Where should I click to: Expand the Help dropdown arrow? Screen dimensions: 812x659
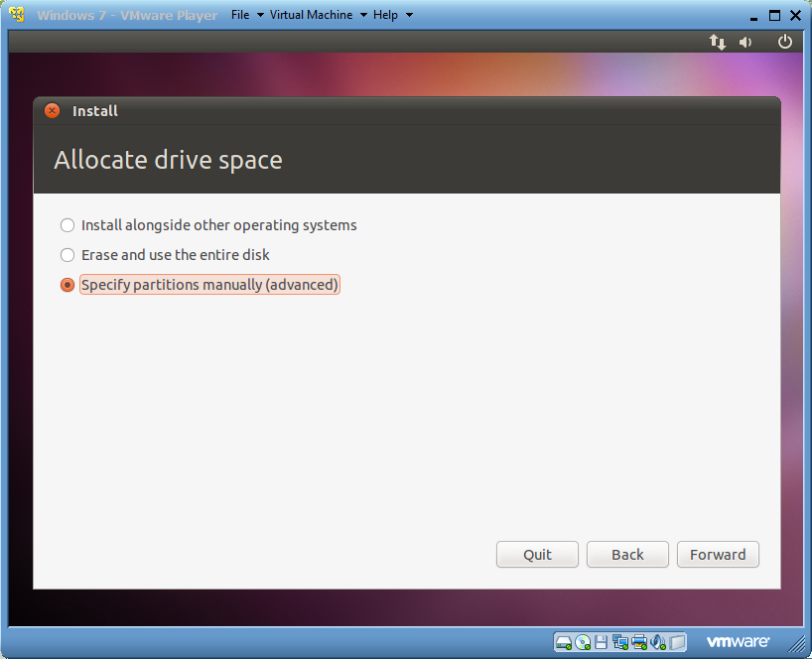(x=409, y=15)
